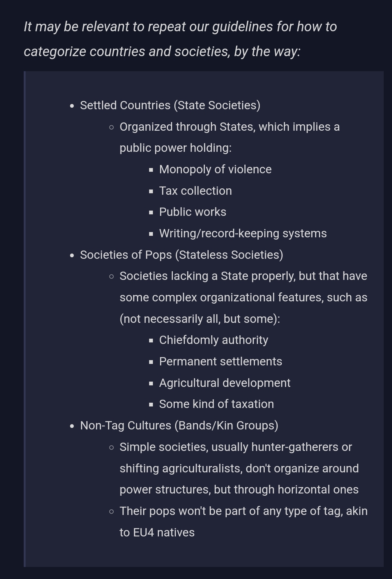
Task: Select the Societies of Pops heading
Action: 182,255
